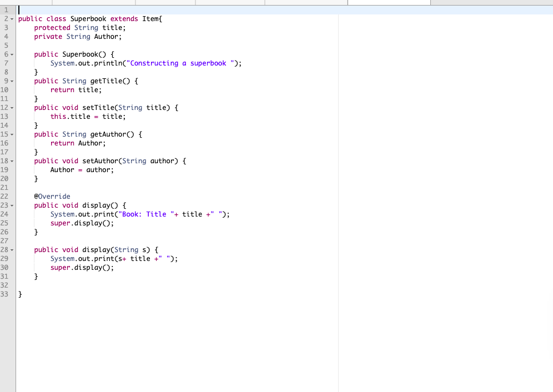553x392 pixels.
Task: Click the method name "setAuthor"
Action: [x=100, y=161]
